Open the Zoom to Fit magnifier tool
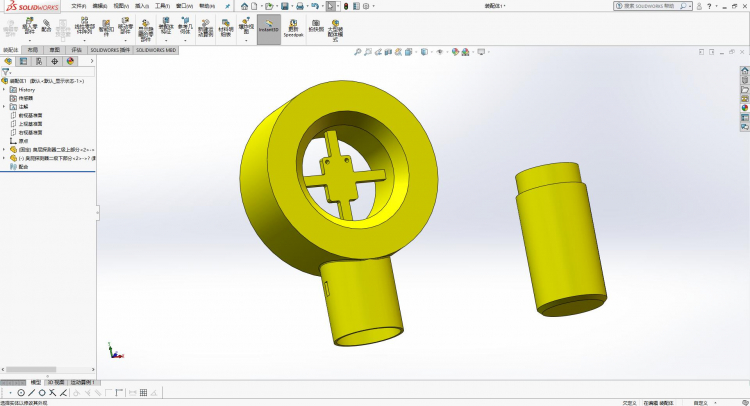 tap(357, 52)
